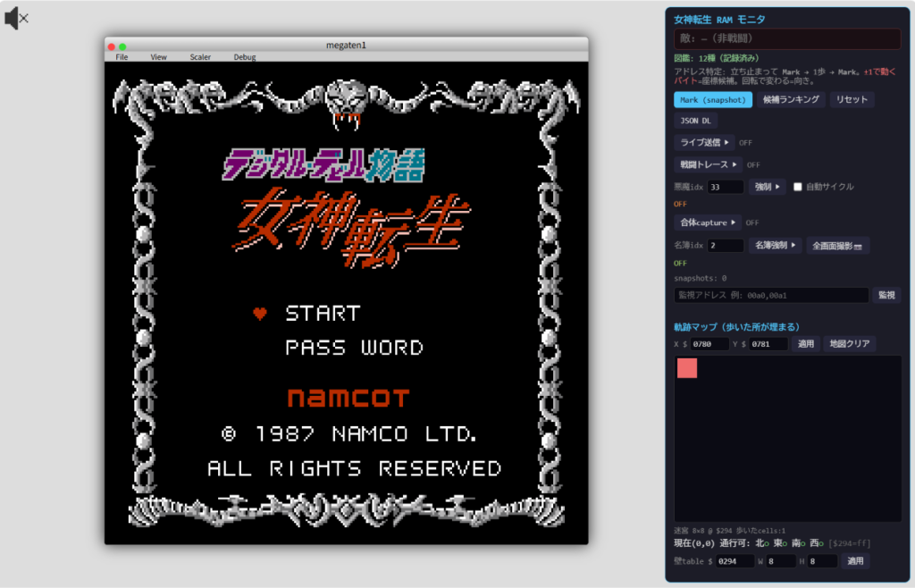The height and width of the screenshot is (588, 915).
Task: Click the 壁table address field 0294
Action: (735, 561)
